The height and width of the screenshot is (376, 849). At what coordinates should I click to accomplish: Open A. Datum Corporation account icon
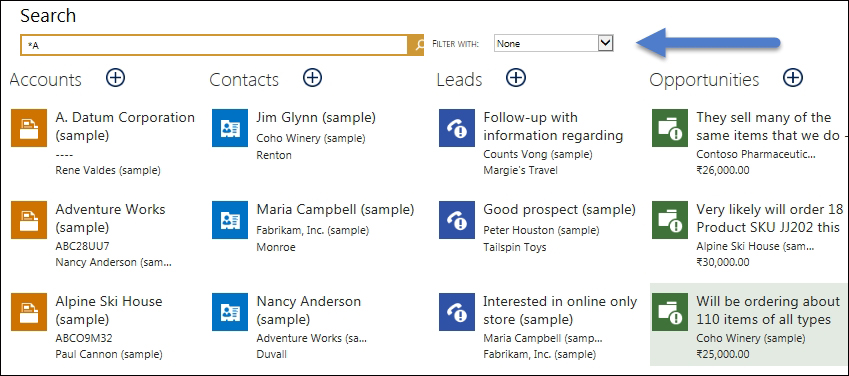tap(29, 128)
